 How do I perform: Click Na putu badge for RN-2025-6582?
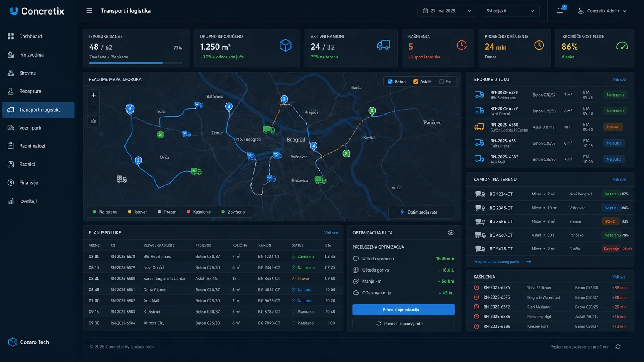point(613,159)
